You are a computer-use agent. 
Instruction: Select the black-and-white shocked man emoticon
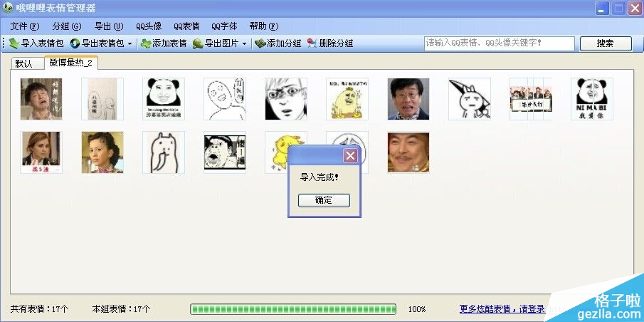[x=225, y=152]
